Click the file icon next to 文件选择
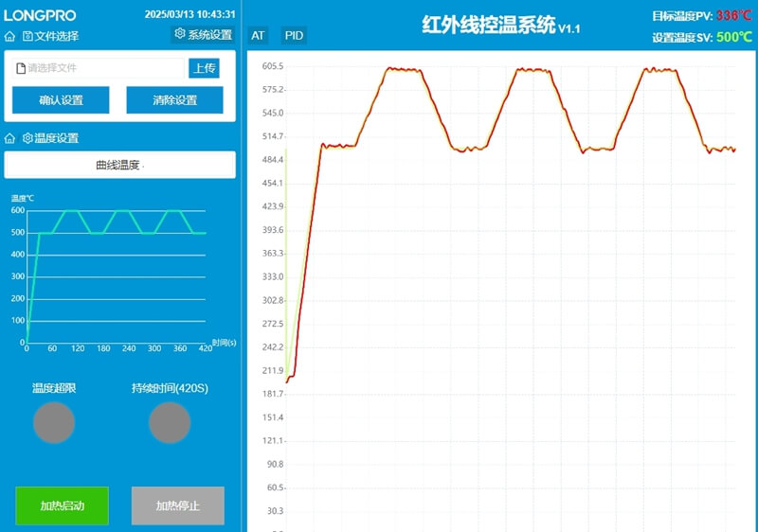758x532 pixels. [x=27, y=36]
